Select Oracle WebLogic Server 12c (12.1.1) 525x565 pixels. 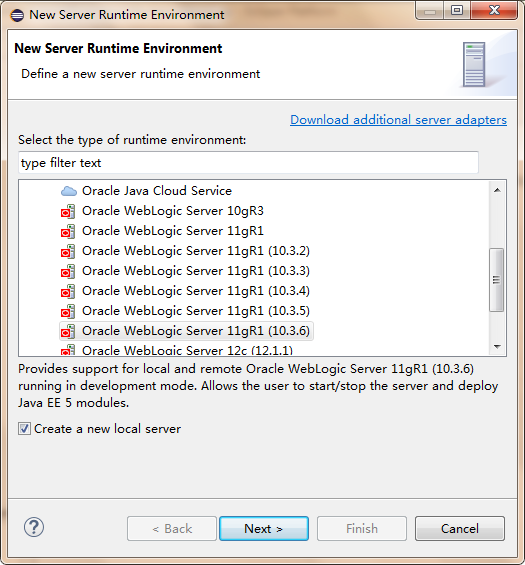(187, 350)
